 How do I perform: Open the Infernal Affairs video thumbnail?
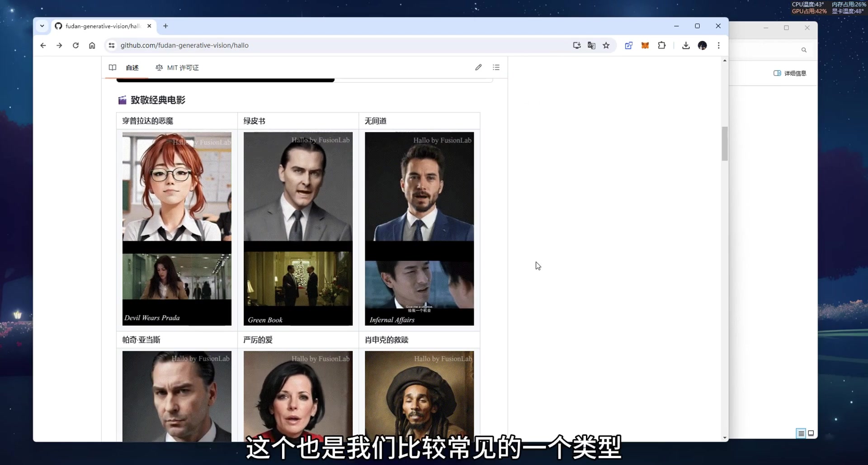pos(420,228)
